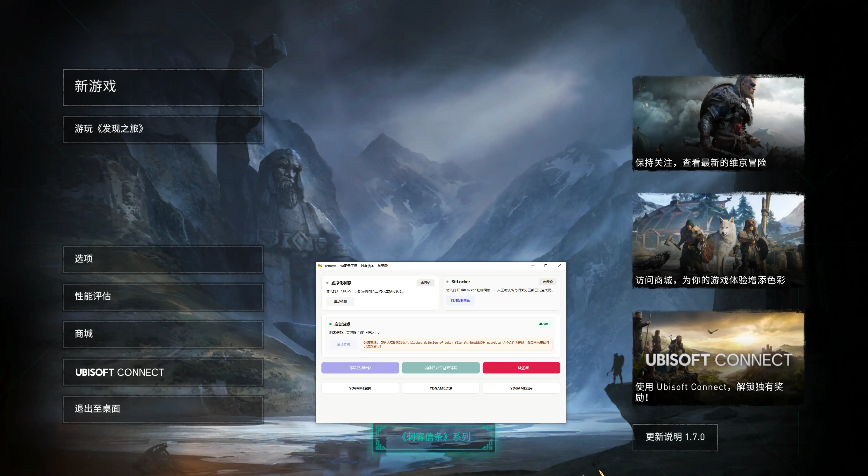Viewport: 868px width, 476px height.
Task: Start a new game with 新游戏
Action: (x=163, y=88)
